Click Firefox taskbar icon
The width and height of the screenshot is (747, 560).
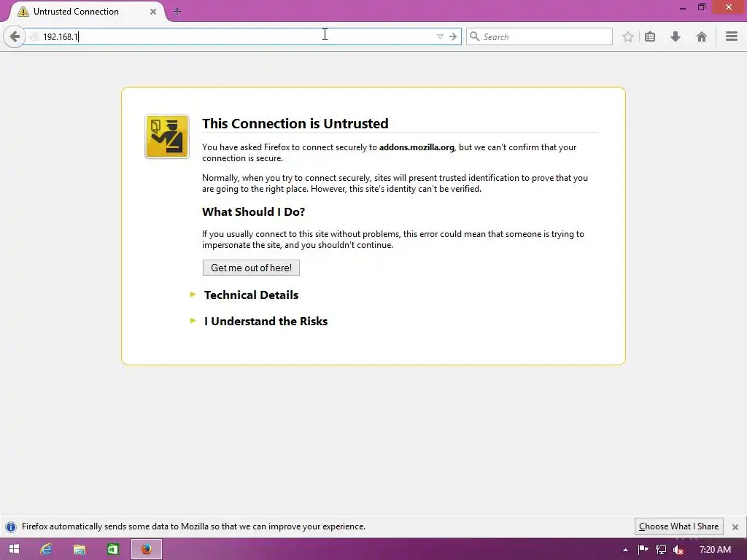(146, 549)
